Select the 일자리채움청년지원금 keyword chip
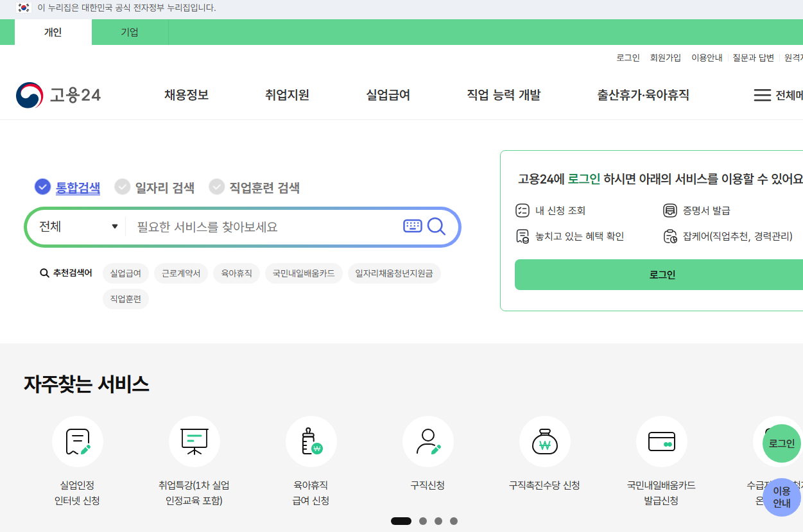 [x=394, y=273]
